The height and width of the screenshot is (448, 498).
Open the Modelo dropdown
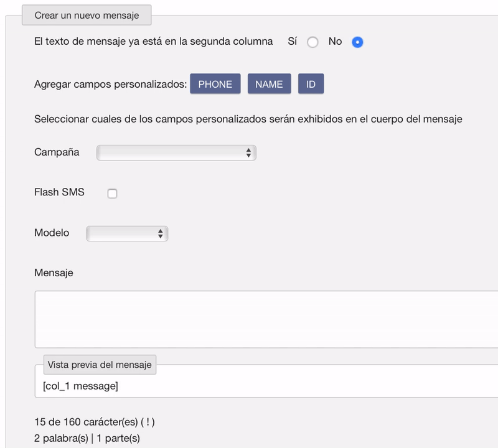[x=127, y=233]
